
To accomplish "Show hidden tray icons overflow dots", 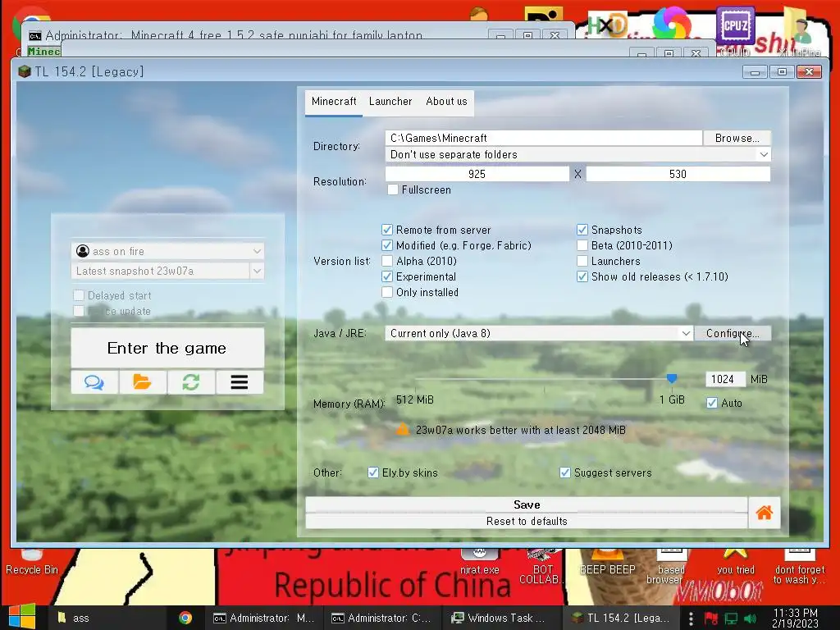I will 691,619.
